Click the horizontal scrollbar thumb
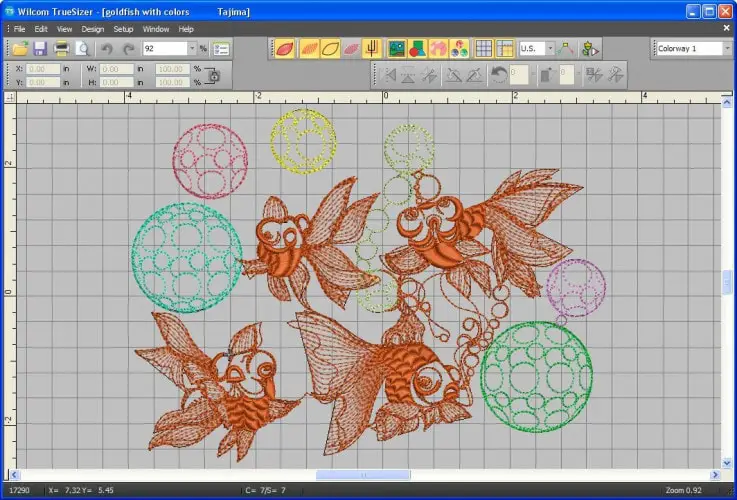The height and width of the screenshot is (500, 737). (x=363, y=475)
